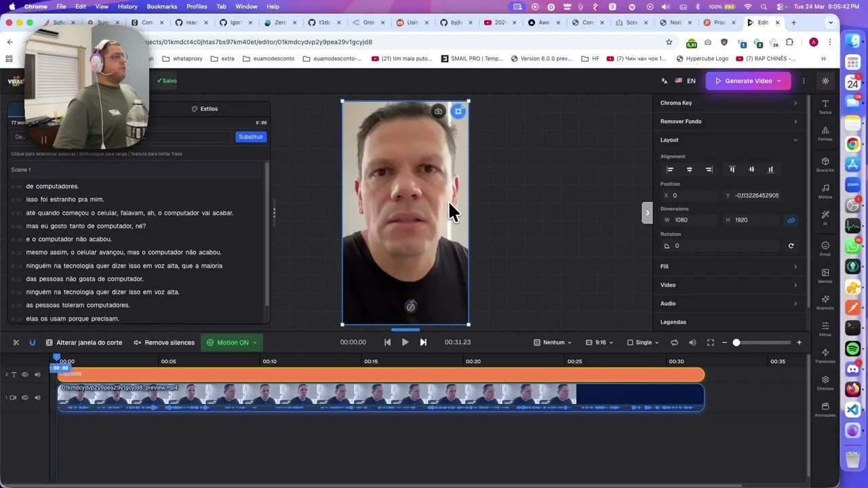
Task: Reset the rotation value
Action: (x=791, y=246)
